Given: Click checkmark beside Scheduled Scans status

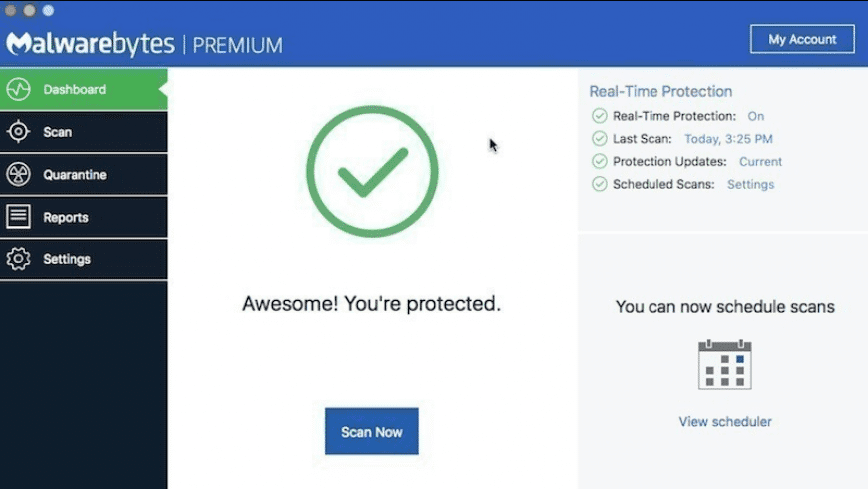Looking at the screenshot, I should coord(599,184).
